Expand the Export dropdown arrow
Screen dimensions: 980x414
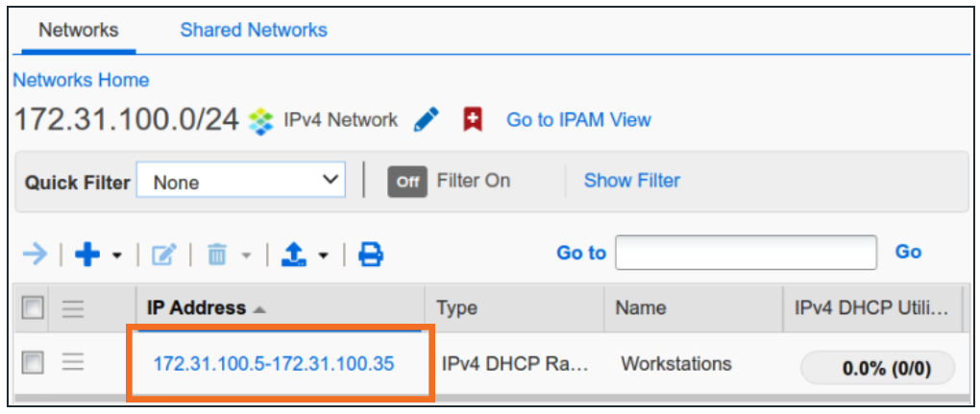[323, 256]
